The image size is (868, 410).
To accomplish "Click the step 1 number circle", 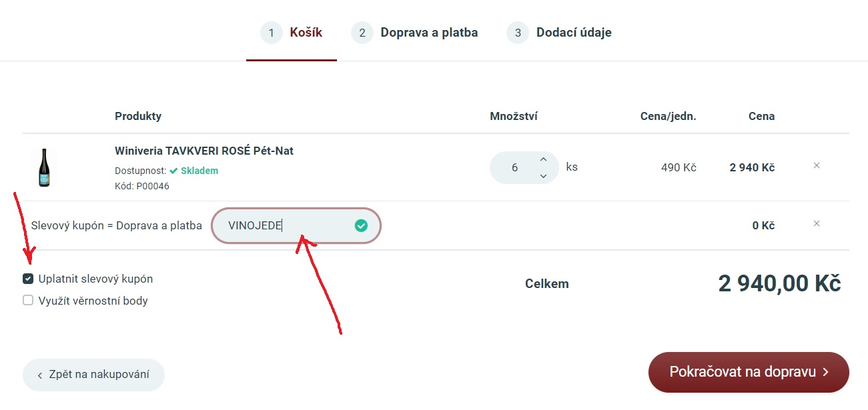I will [272, 33].
